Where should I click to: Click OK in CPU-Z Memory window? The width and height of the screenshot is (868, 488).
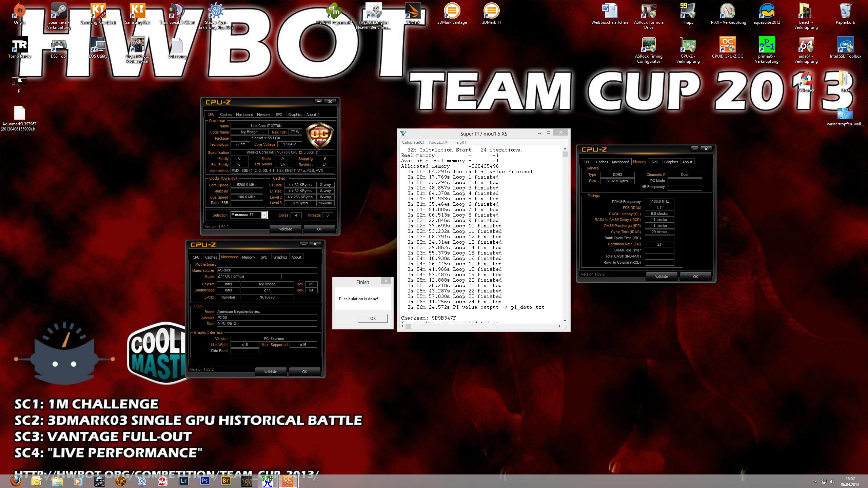(695, 277)
